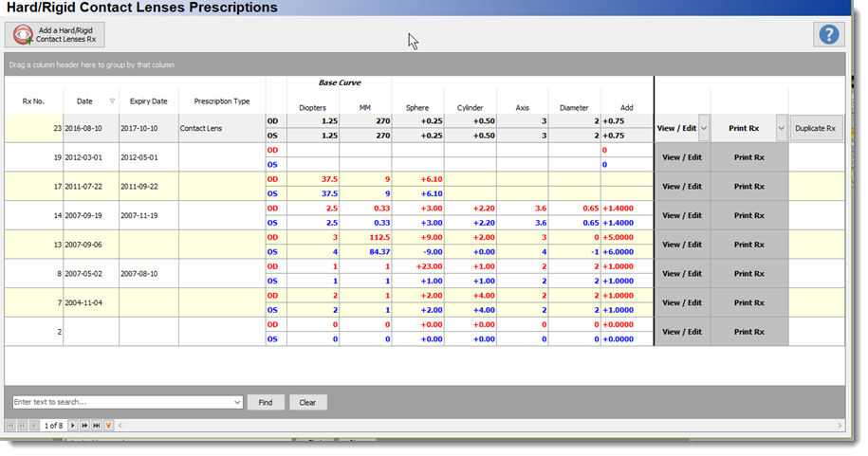Click scroll left arrow on horizontal scrollbar

coord(120,426)
